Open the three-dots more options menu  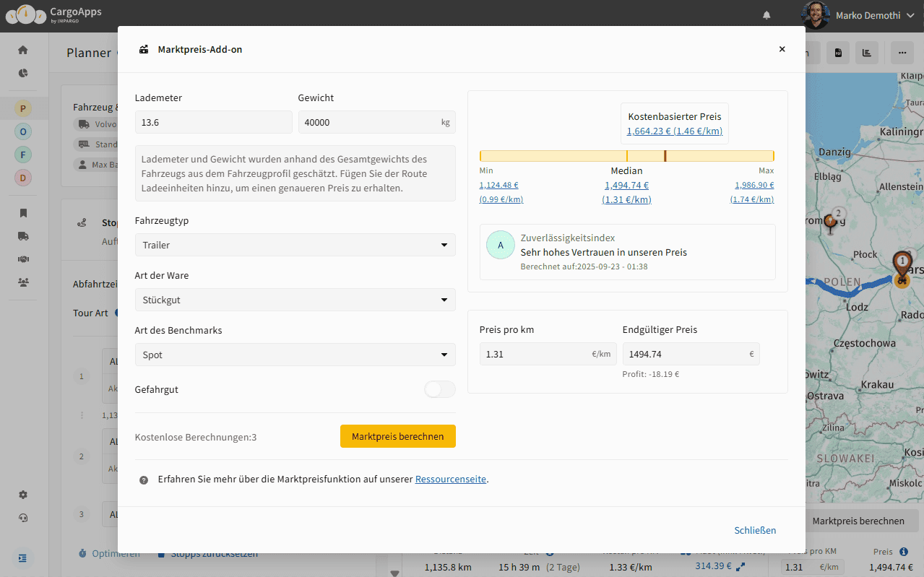(x=901, y=53)
